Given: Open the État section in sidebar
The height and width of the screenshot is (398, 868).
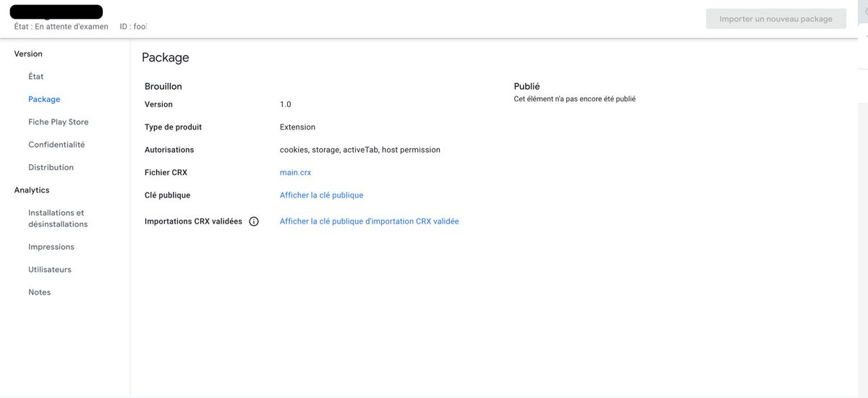Looking at the screenshot, I should coord(36,77).
